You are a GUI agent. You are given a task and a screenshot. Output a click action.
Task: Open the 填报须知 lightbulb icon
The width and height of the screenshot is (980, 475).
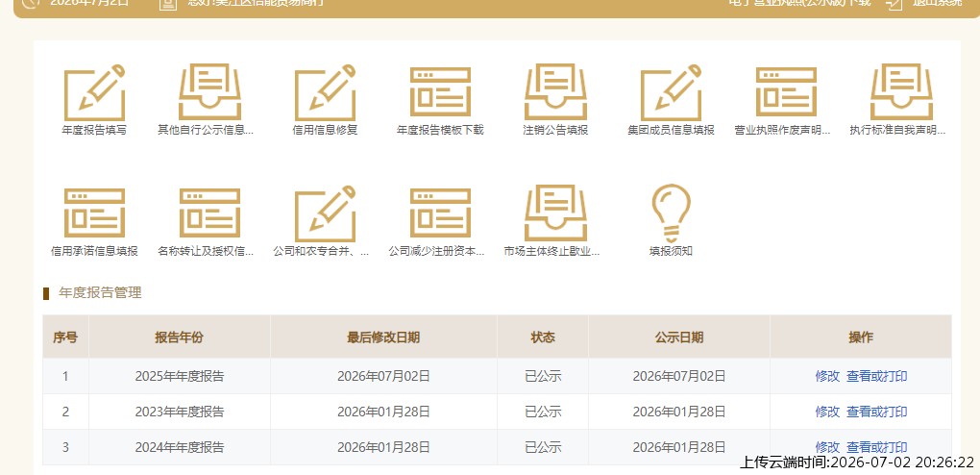point(671,212)
